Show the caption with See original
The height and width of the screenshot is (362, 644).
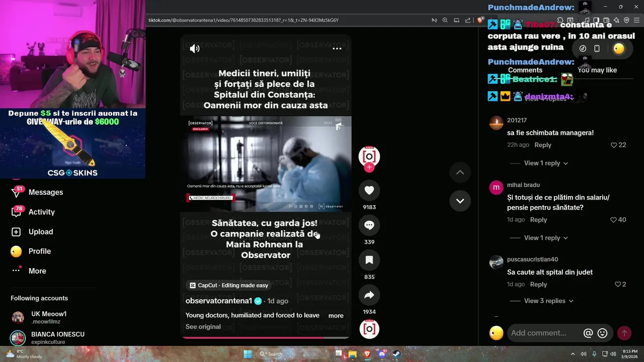point(203,327)
